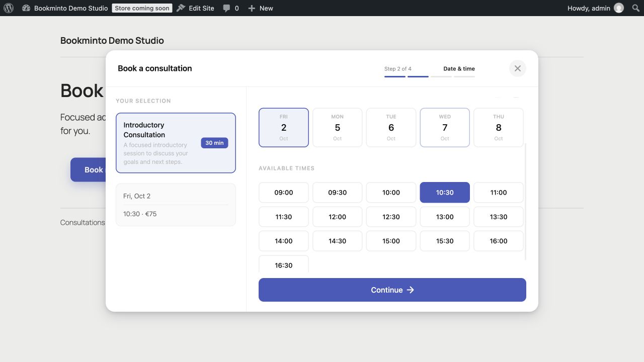This screenshot has height=362, width=644.
Task: Choose the 15:30 time slot
Action: coord(445,241)
